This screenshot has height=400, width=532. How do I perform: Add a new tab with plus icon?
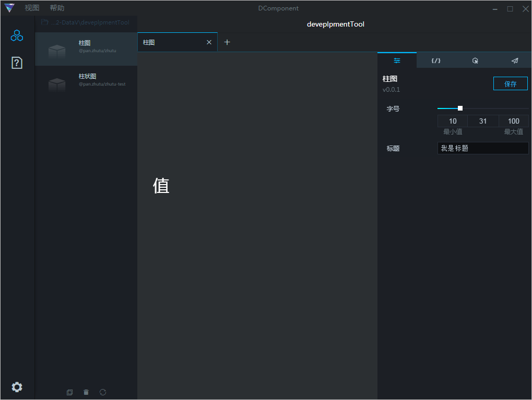227,42
